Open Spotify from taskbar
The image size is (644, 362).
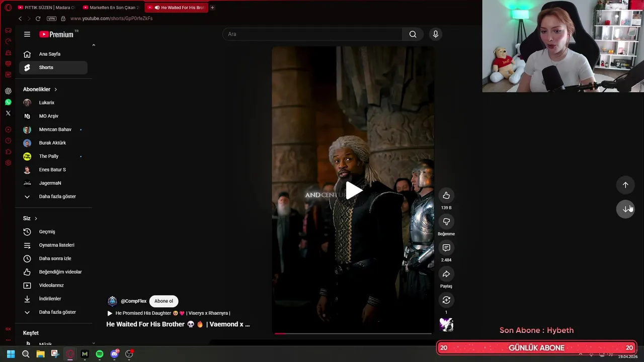coord(100,354)
